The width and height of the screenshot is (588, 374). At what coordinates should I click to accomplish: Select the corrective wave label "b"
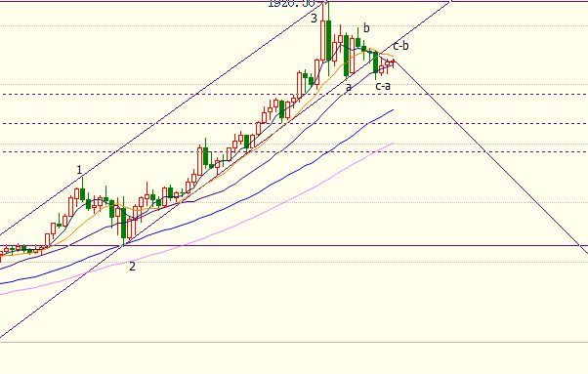(x=366, y=28)
